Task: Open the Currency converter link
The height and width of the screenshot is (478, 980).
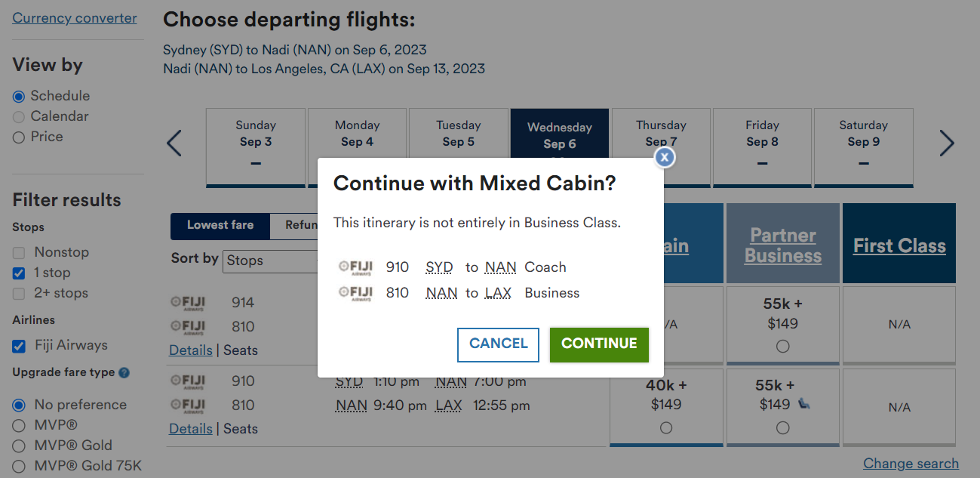Action: click(x=74, y=17)
